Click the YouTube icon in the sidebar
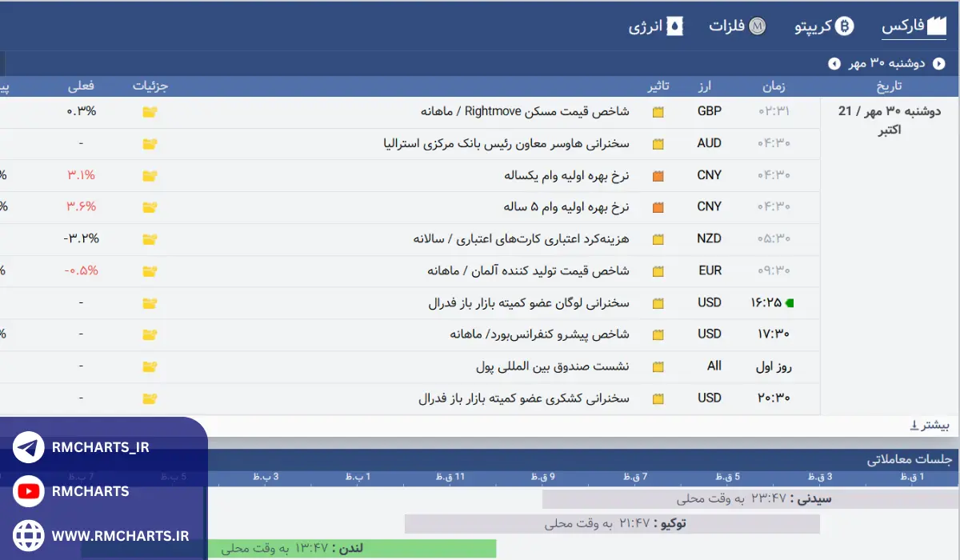This screenshot has width=960, height=560. (28, 491)
